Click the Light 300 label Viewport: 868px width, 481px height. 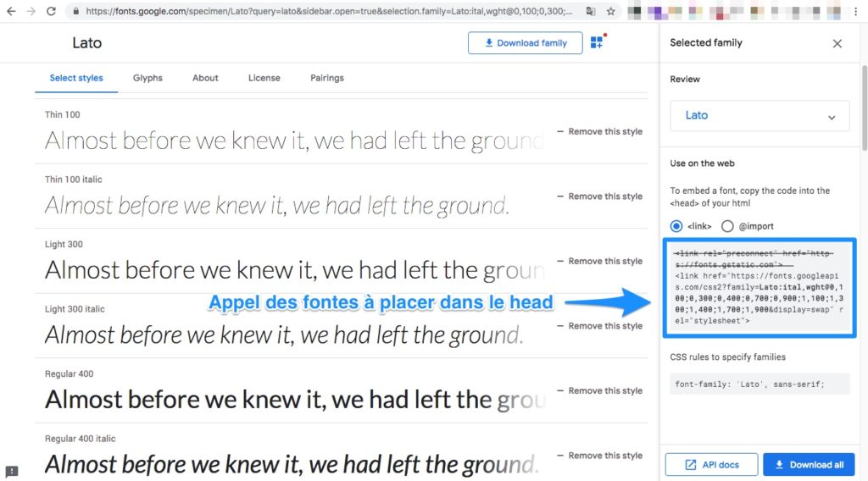(x=64, y=245)
